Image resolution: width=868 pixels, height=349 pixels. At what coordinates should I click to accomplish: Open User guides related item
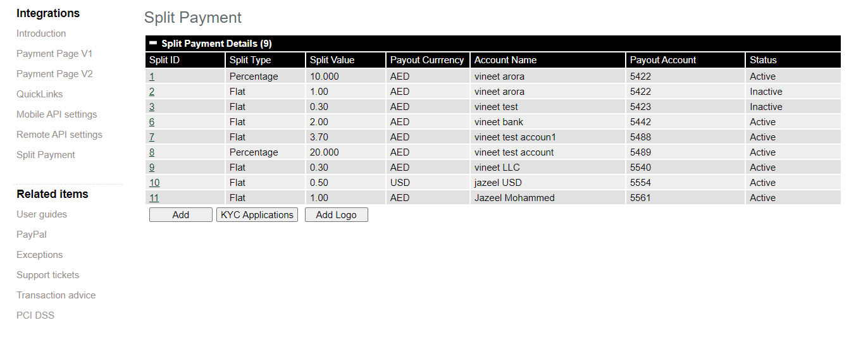(x=42, y=214)
